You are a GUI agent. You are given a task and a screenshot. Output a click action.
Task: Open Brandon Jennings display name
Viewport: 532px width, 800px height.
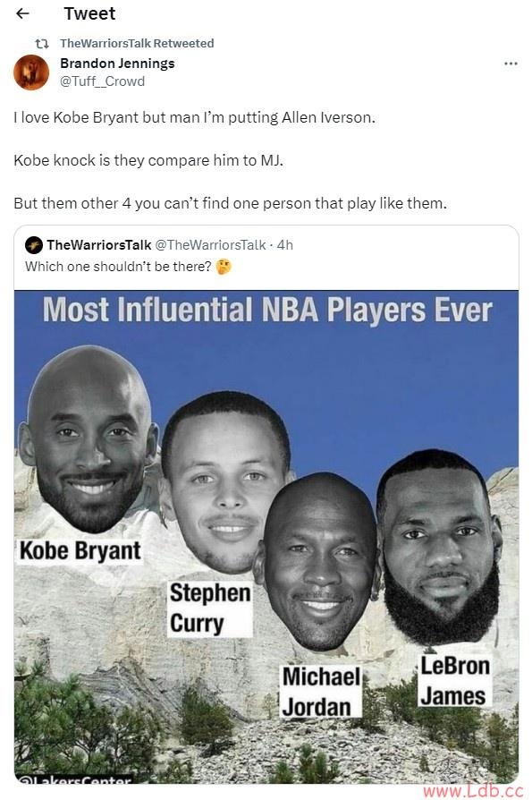(117, 64)
